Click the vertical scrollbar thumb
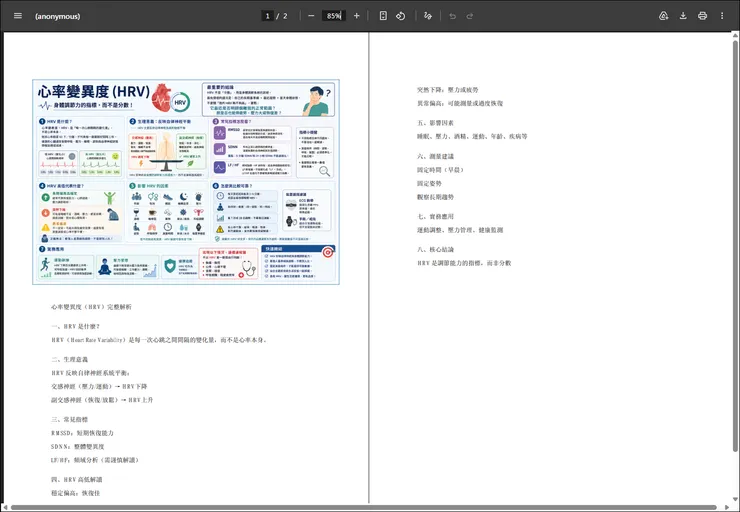The image size is (740, 512). pos(735,245)
